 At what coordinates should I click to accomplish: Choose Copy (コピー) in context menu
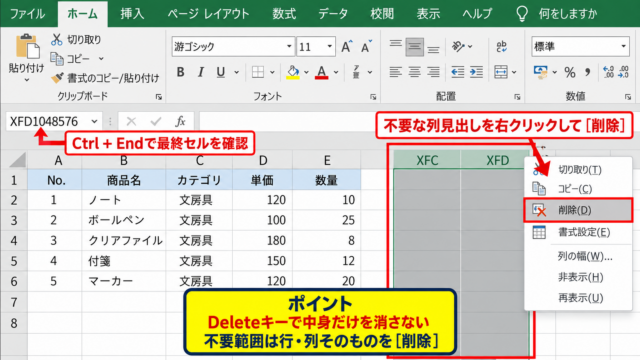coord(578,189)
